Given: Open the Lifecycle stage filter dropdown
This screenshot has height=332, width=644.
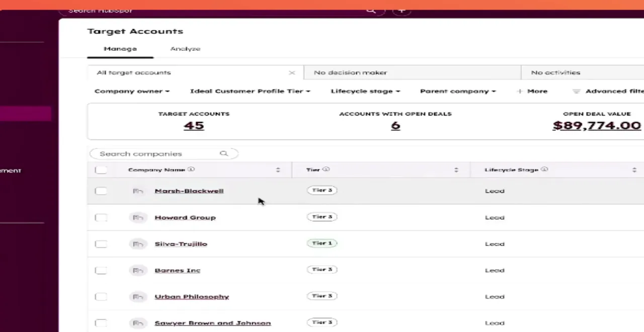Looking at the screenshot, I should coord(365,92).
